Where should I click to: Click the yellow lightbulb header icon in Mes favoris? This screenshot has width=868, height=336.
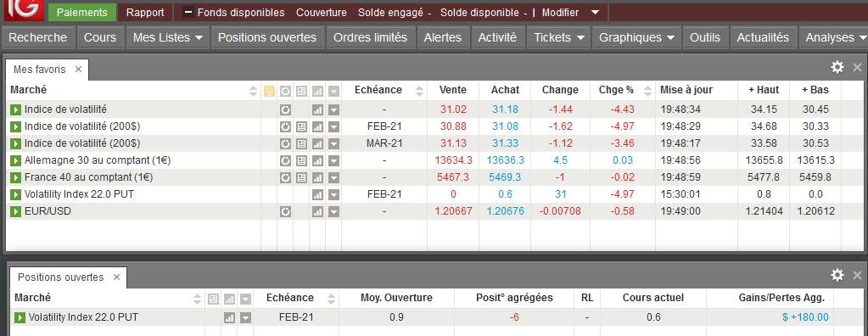269,92
